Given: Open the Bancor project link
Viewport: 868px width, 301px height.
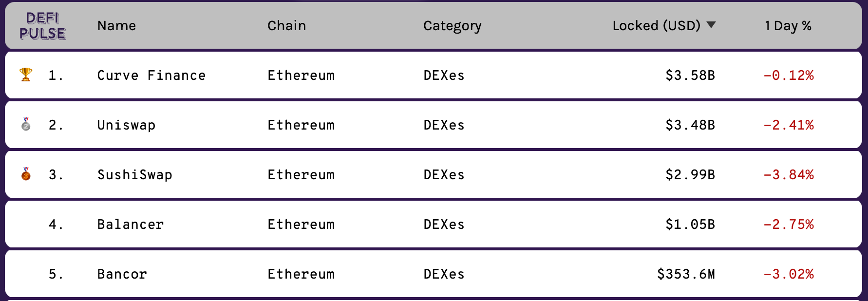Looking at the screenshot, I should point(122,274).
